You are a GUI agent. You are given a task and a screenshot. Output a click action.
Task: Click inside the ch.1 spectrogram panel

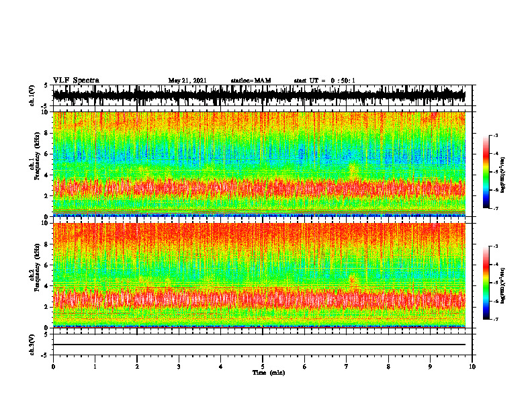[259, 164]
